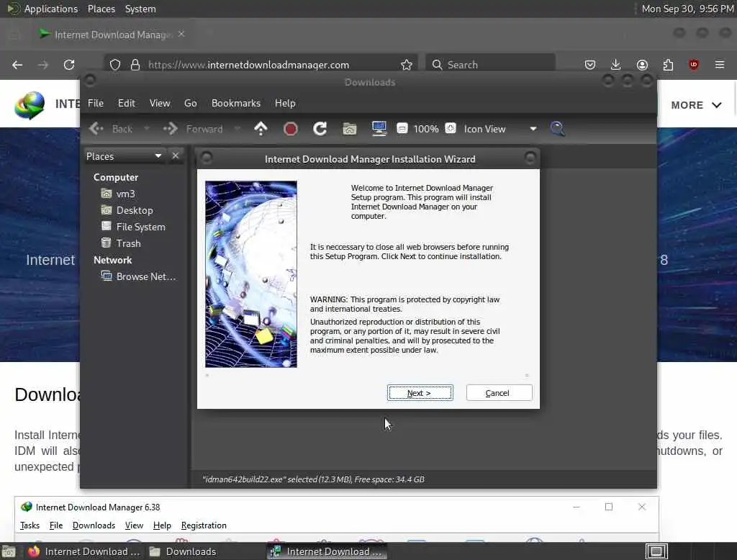Switch to IDM installer taskbar button
The image size is (737, 560).
pos(327,551)
